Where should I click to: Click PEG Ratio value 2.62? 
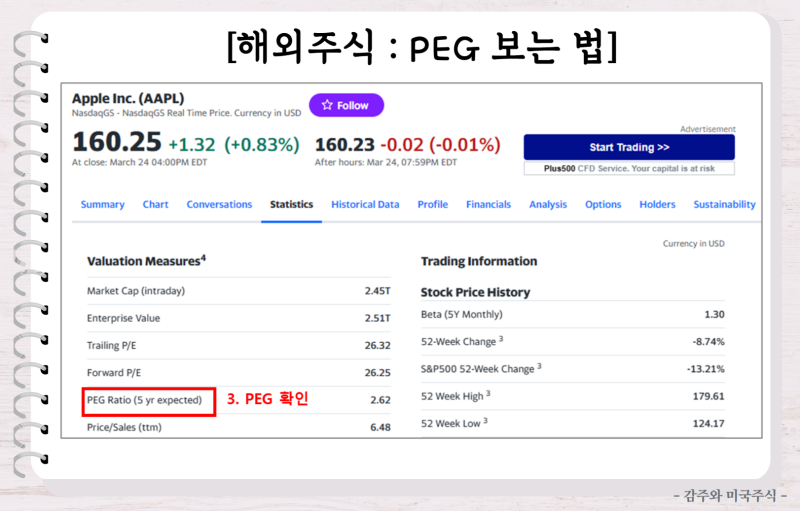[x=381, y=400]
